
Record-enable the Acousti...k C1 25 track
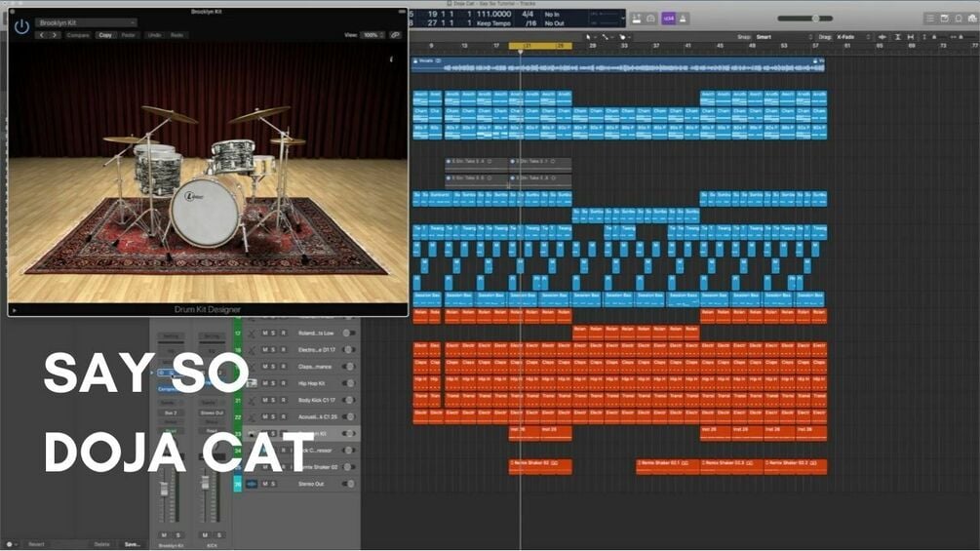point(283,416)
